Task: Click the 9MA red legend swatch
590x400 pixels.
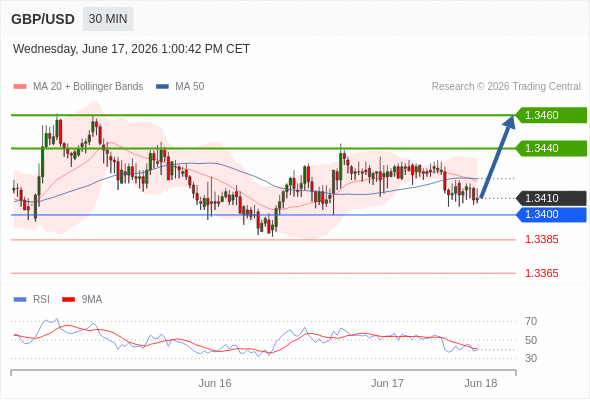Action: click(x=68, y=300)
